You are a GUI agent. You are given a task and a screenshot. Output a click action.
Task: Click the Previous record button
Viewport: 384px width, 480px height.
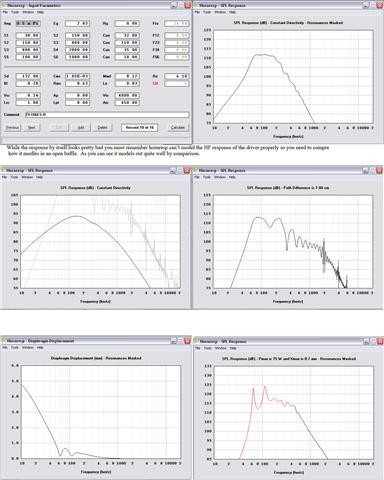coord(13,128)
